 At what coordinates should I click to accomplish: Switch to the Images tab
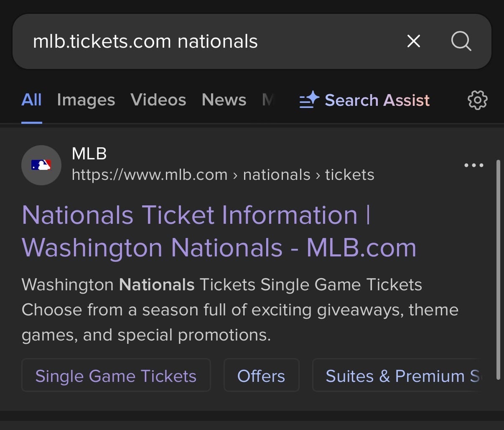[x=86, y=100]
